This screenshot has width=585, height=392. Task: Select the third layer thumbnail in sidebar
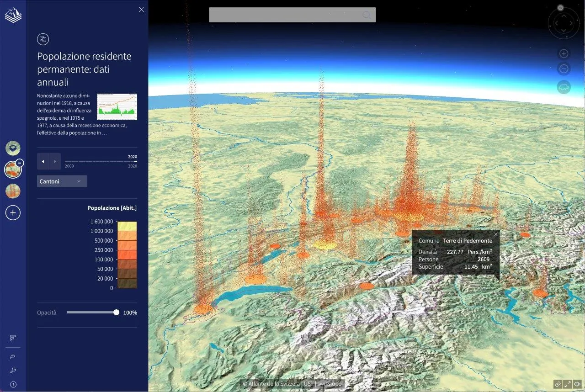[x=13, y=191]
